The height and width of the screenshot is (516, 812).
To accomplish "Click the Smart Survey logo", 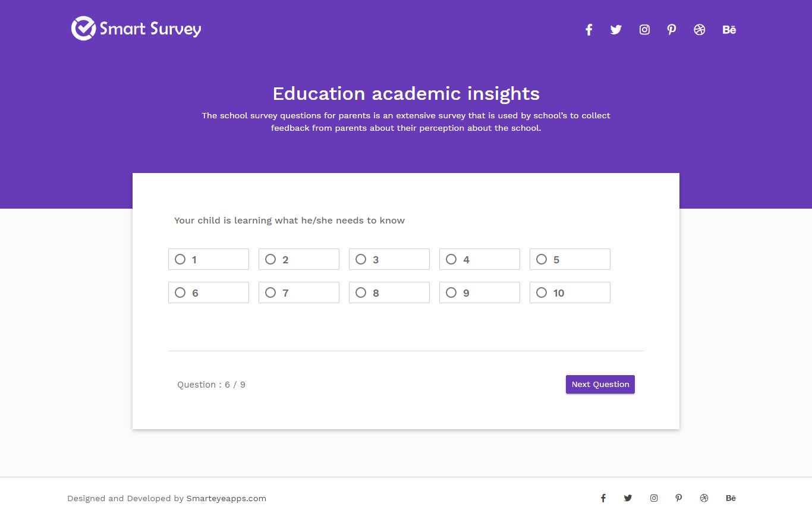I will click(136, 29).
